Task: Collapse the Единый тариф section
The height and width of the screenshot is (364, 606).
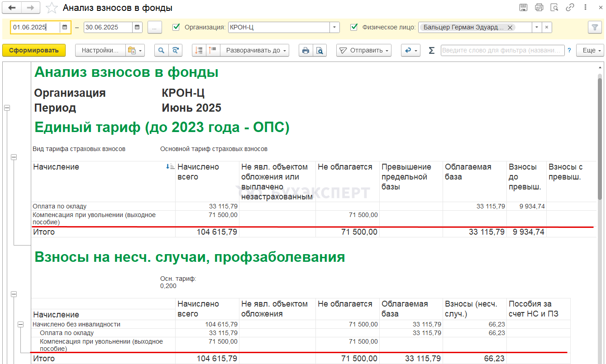Action: [14, 157]
